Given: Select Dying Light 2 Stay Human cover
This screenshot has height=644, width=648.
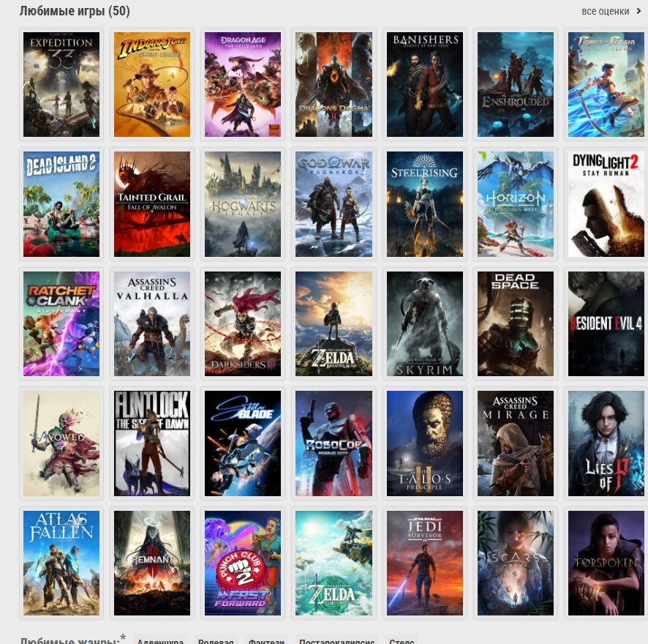Looking at the screenshot, I should click(606, 204).
